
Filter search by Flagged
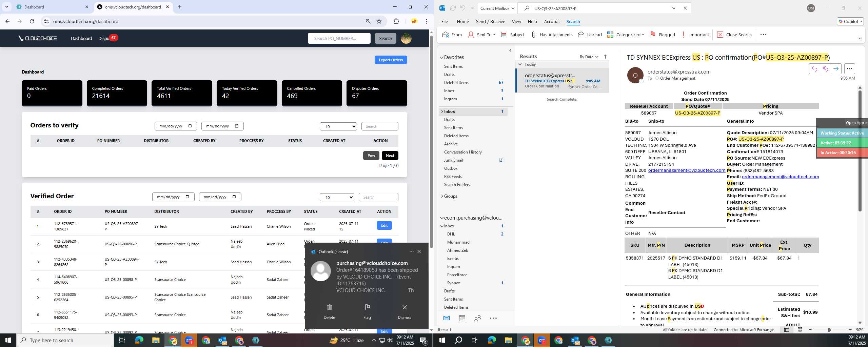[x=663, y=35]
